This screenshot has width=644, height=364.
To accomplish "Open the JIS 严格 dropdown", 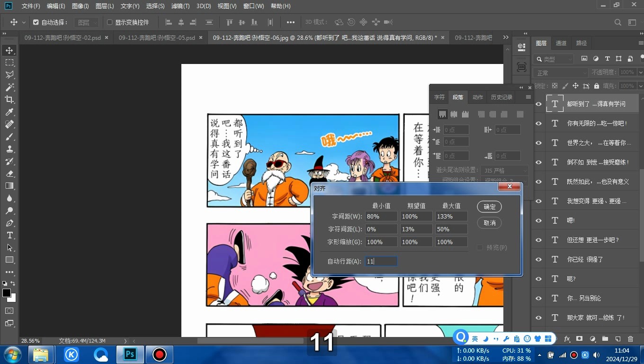I will click(x=505, y=170).
